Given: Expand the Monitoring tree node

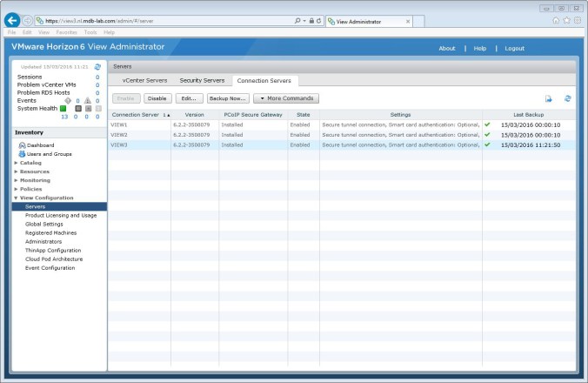Looking at the screenshot, I should click(17, 180).
